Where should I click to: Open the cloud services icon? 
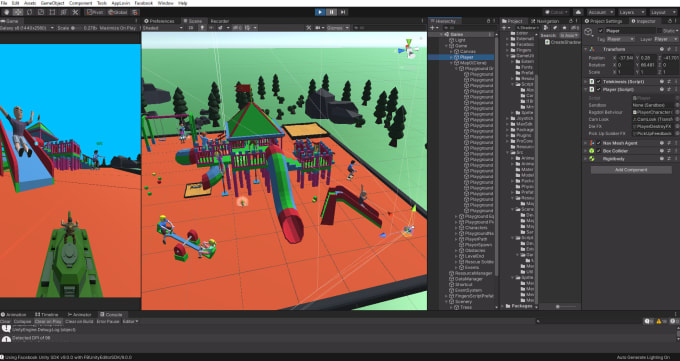click(x=578, y=12)
